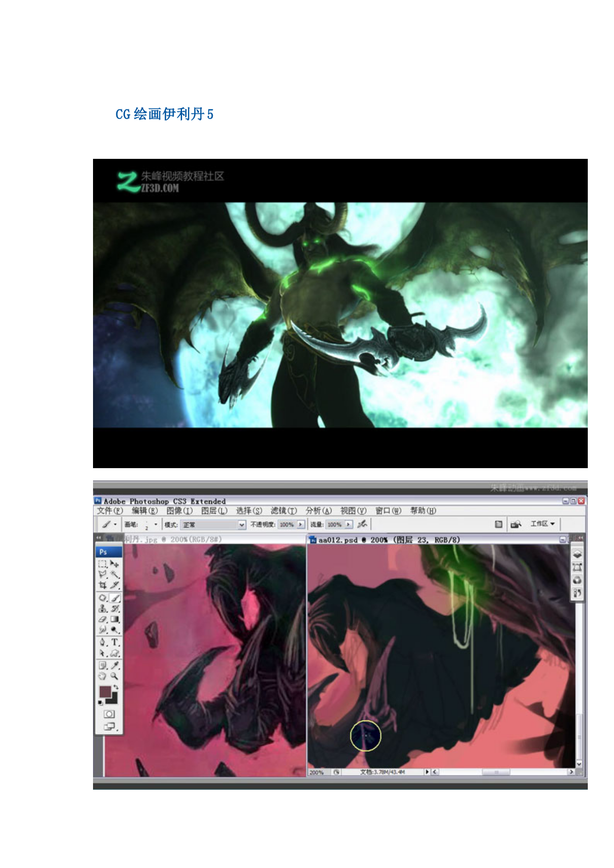
Task: Open the status bar info arrow menu
Action: (427, 772)
